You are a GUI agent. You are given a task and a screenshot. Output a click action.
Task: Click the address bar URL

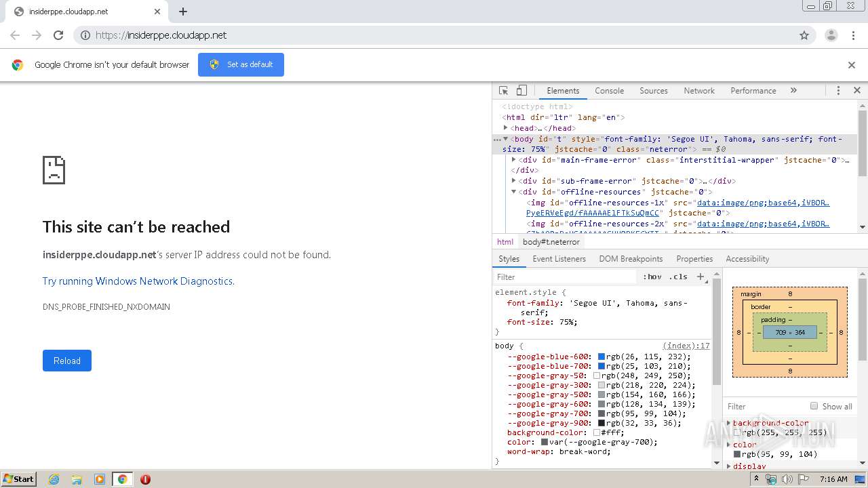click(161, 35)
